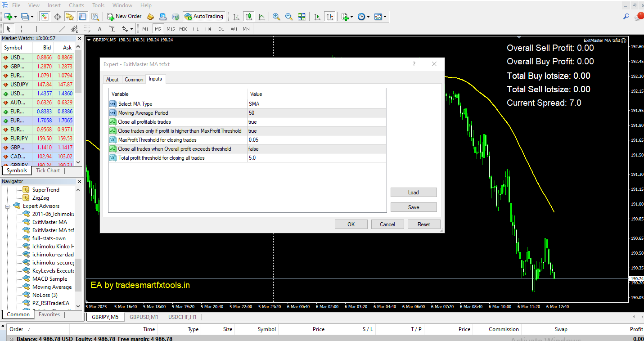This screenshot has height=341, width=644.
Task: Click the Tile Windows icon
Action: coord(302,17)
